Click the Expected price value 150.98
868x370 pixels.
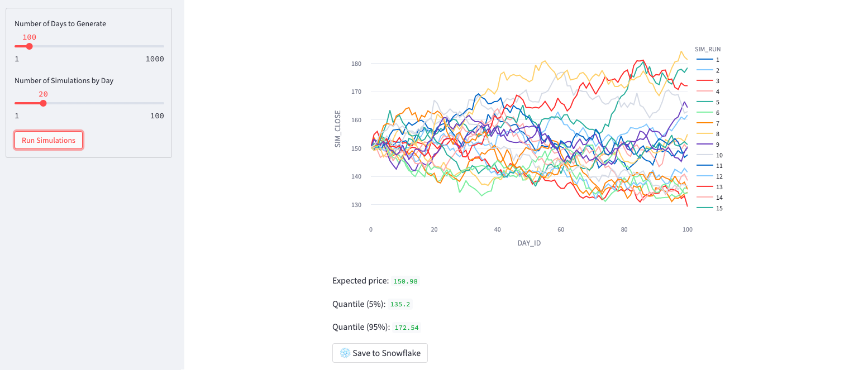[x=406, y=281]
